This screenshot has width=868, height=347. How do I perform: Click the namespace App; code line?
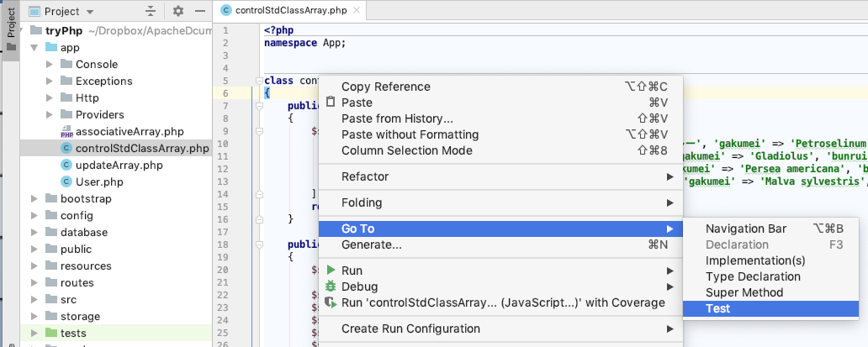[x=305, y=43]
